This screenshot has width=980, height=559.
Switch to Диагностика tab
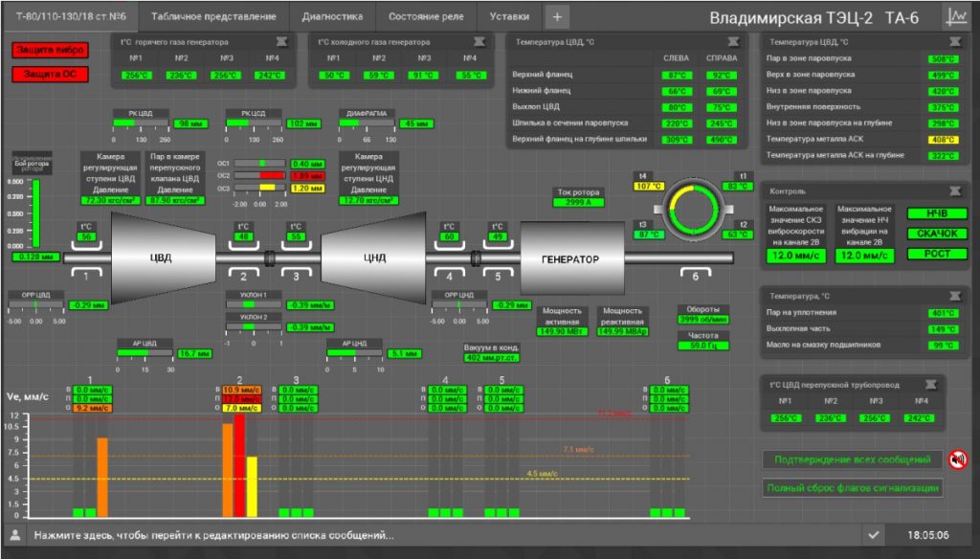click(x=332, y=17)
